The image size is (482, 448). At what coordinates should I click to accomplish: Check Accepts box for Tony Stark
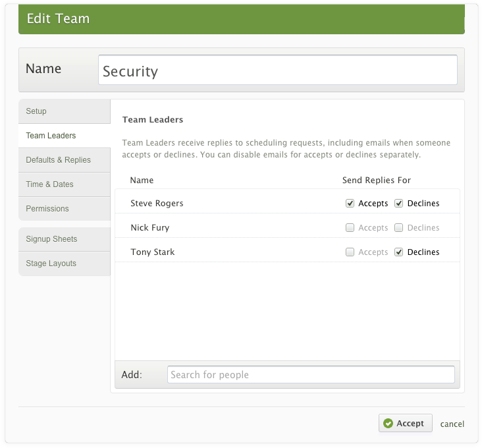coord(350,252)
